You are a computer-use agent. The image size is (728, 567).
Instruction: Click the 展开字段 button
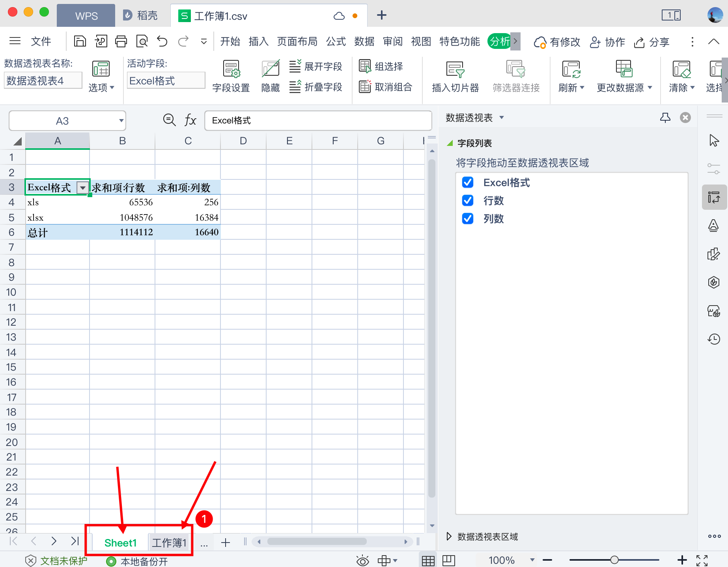(316, 66)
